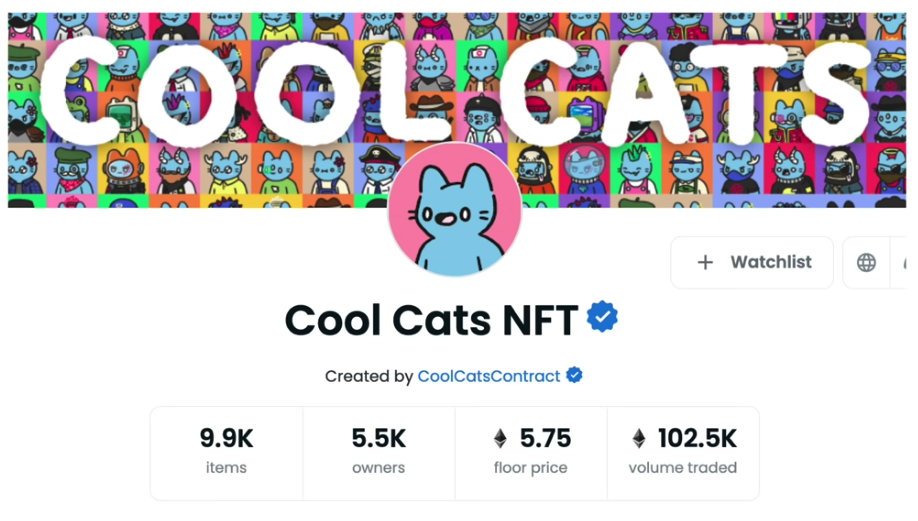This screenshot has width=918, height=521.
Task: Open the 5.75 floor price stat
Action: click(x=531, y=451)
